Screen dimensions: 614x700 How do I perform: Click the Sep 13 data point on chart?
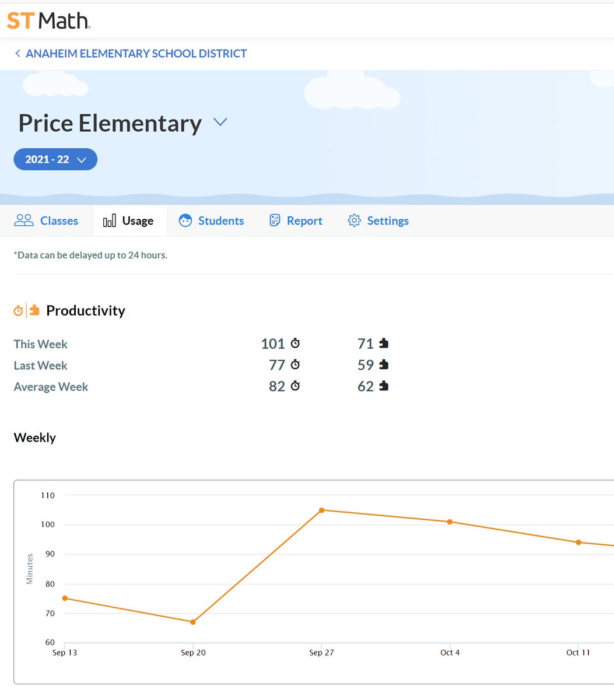coord(65,598)
